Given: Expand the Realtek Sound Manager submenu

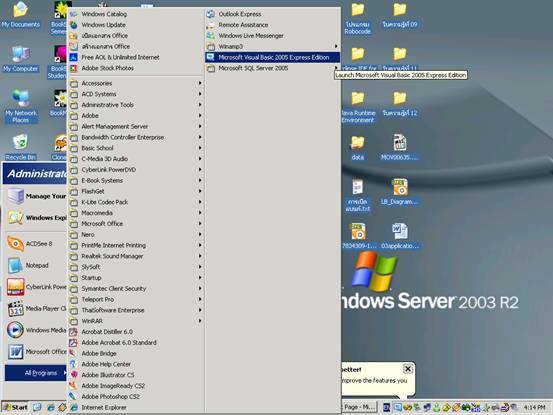Looking at the screenshot, I should pos(136,256).
